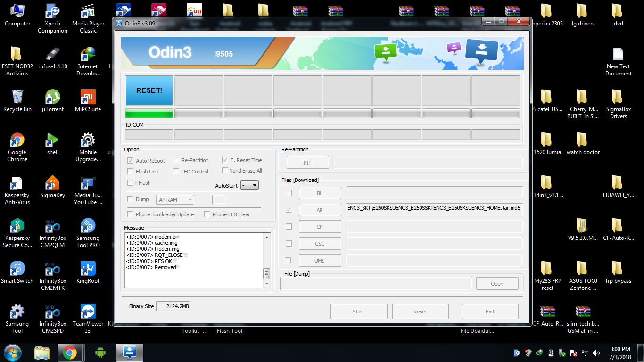Open the Action Center flag tray icon
644x362 pixels.
[574, 353]
